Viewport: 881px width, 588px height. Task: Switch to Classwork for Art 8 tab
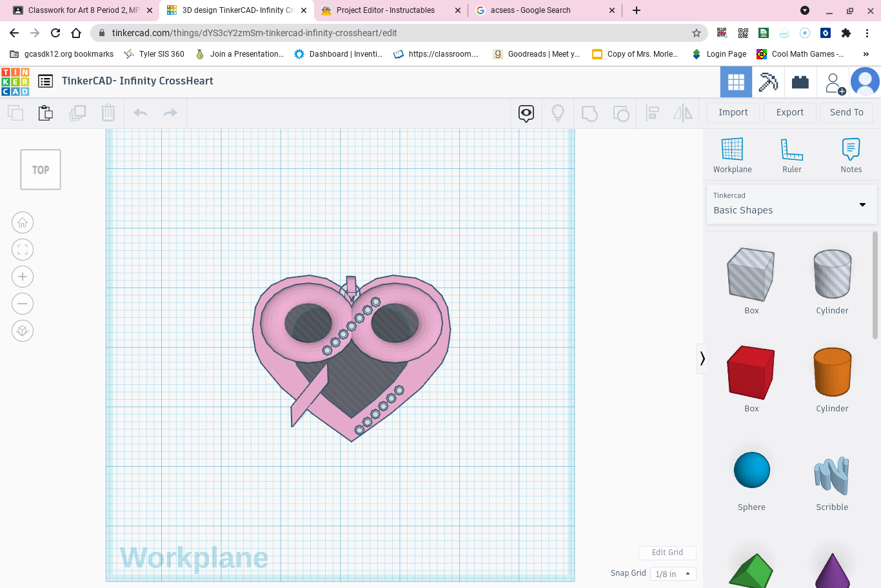click(84, 10)
